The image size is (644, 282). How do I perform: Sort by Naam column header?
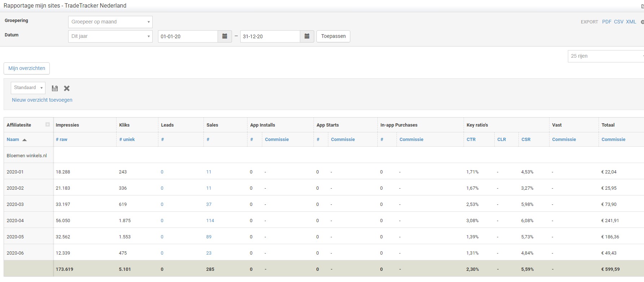(x=13, y=140)
